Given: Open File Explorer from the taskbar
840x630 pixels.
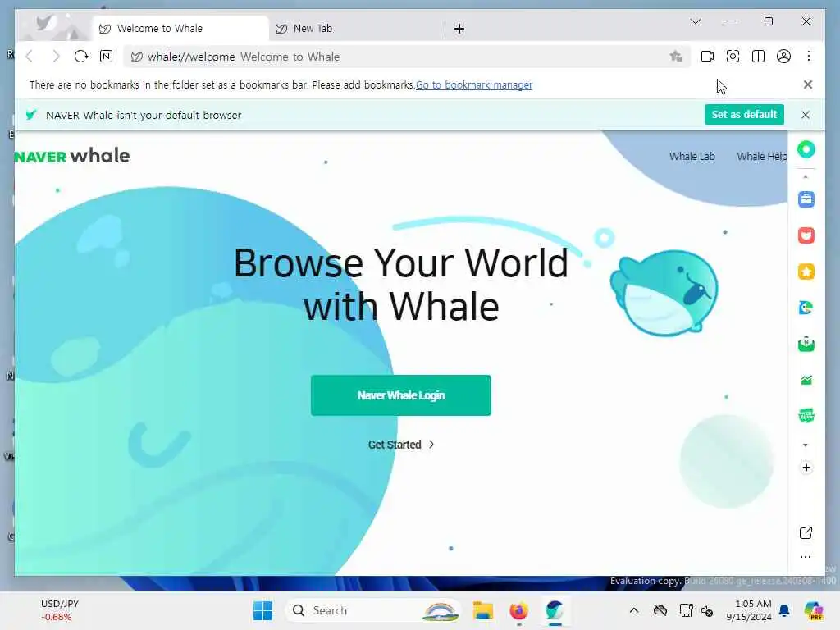Looking at the screenshot, I should tap(482, 610).
